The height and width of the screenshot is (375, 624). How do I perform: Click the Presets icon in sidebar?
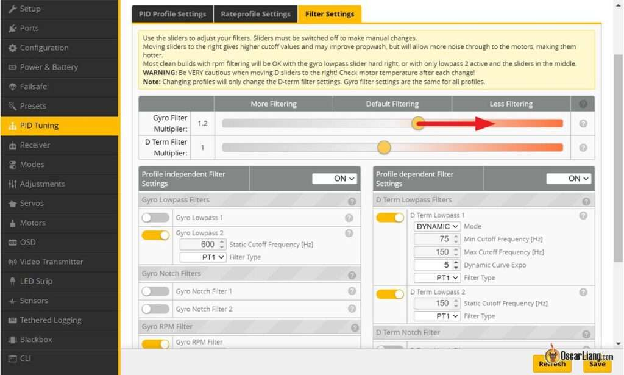pos(12,106)
